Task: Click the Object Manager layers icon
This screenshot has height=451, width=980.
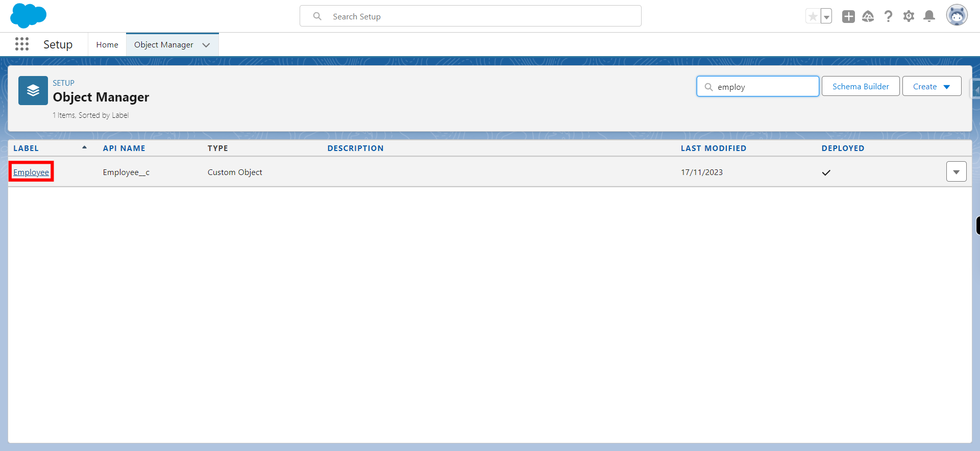Action: pyautogui.click(x=33, y=91)
